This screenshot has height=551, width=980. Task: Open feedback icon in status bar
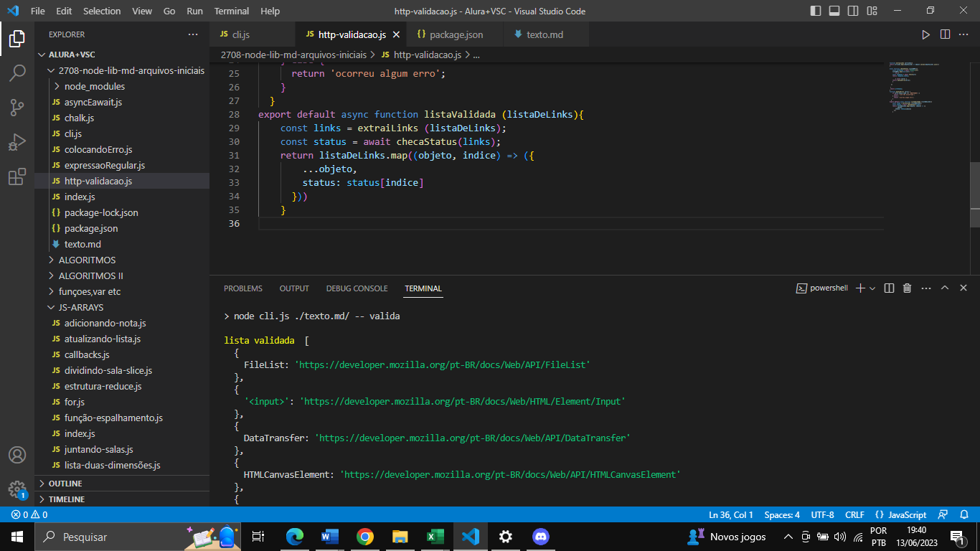944,514
